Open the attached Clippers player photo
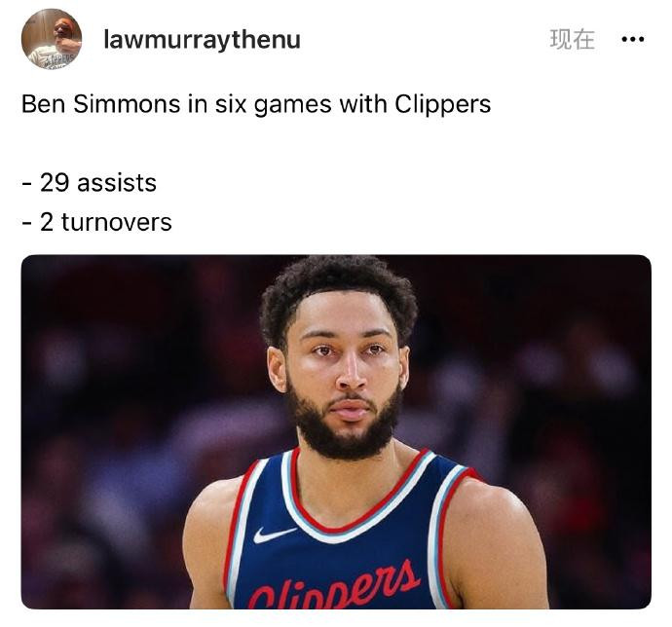 coord(336,431)
